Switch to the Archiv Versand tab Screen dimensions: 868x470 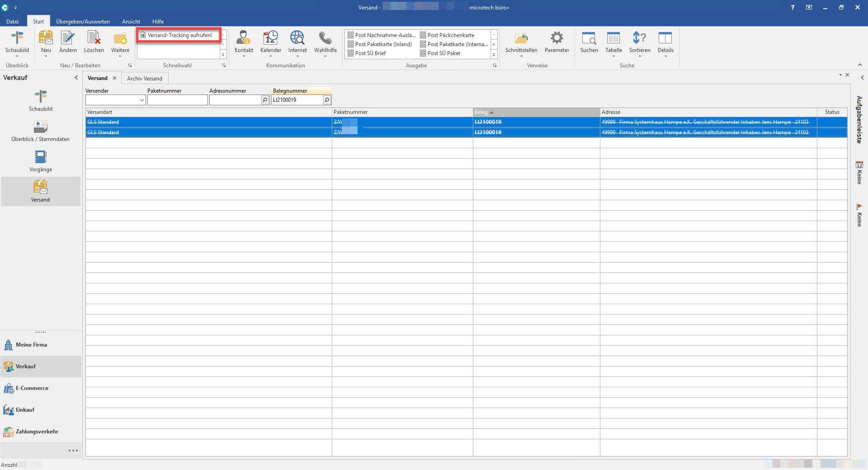[x=144, y=79]
